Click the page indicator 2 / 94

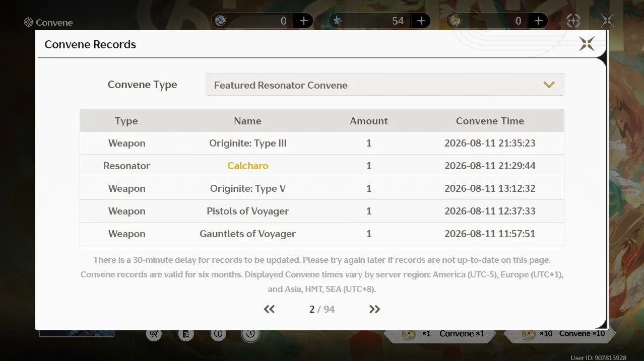(322, 309)
